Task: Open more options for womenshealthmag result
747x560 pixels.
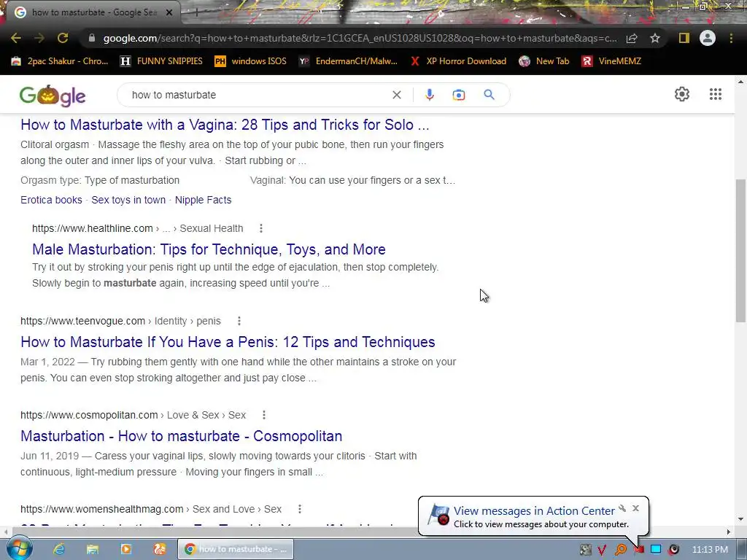Action: [x=300, y=510]
